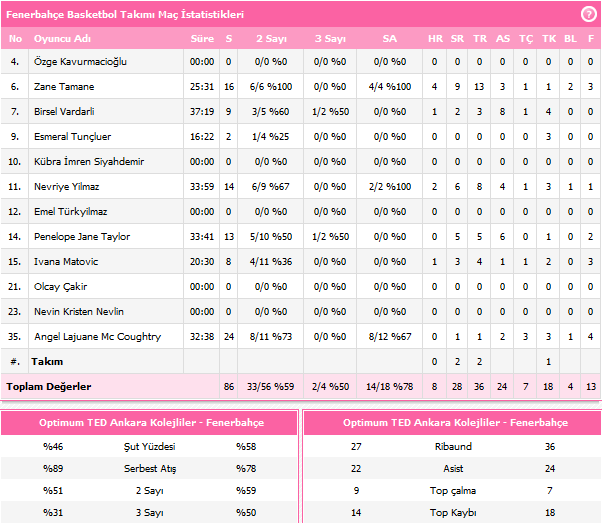Click total free-throw value 14/18 %78

click(389, 386)
